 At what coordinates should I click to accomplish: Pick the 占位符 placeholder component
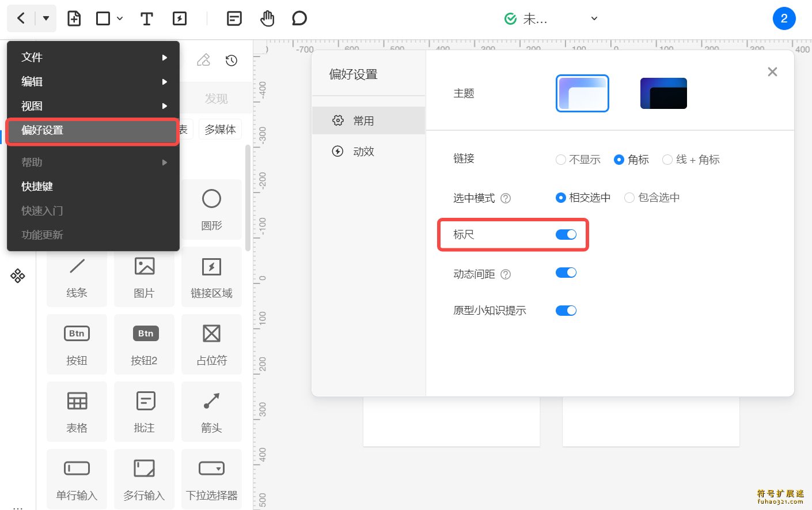(211, 344)
